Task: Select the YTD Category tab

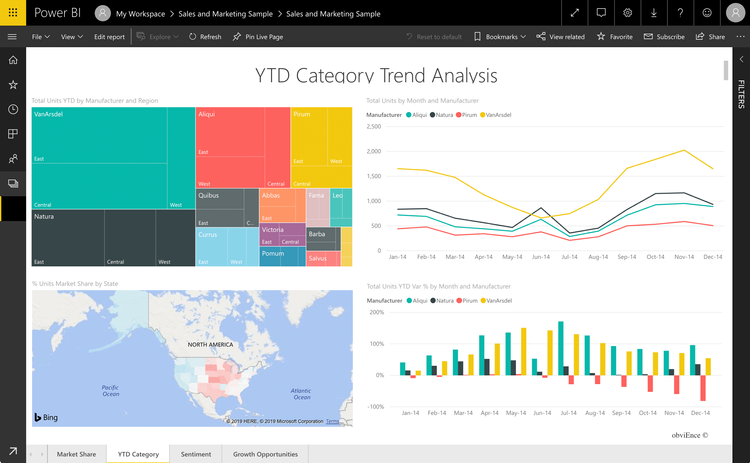Action: pos(138,454)
